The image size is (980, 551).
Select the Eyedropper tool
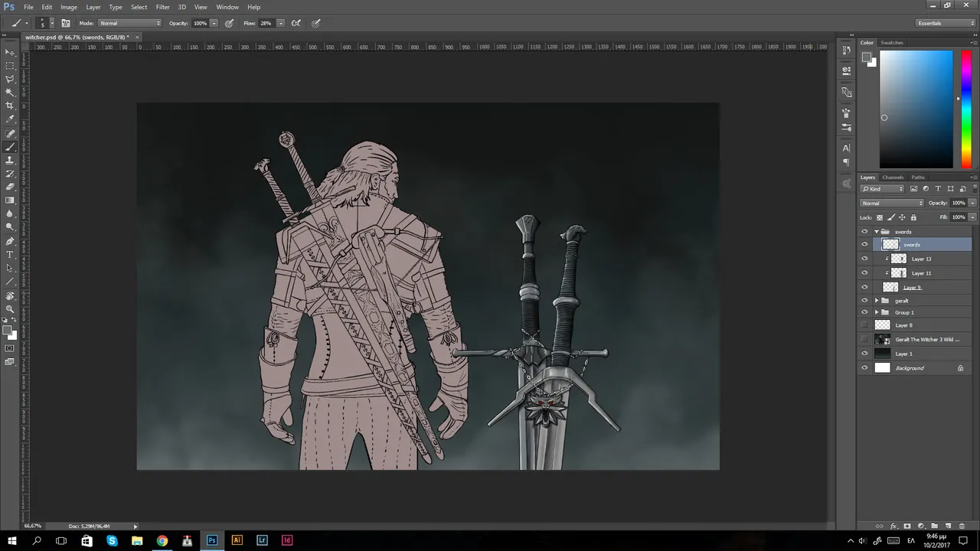coord(10,119)
